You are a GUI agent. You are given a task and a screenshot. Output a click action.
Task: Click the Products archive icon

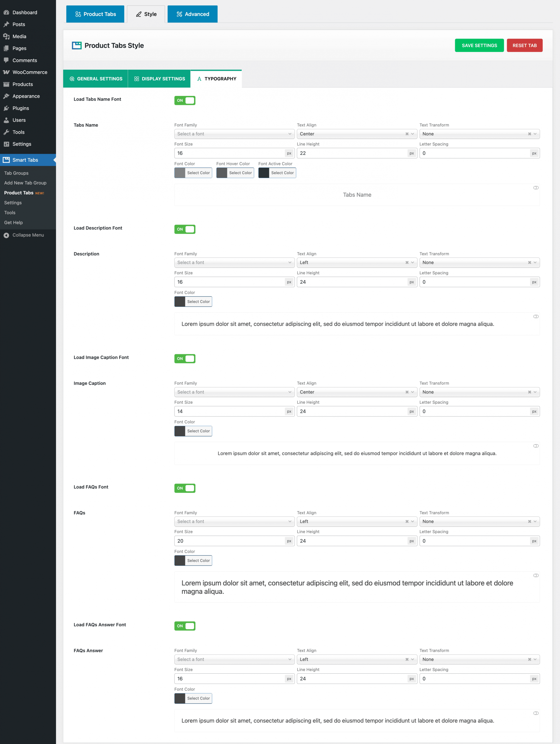coord(6,84)
